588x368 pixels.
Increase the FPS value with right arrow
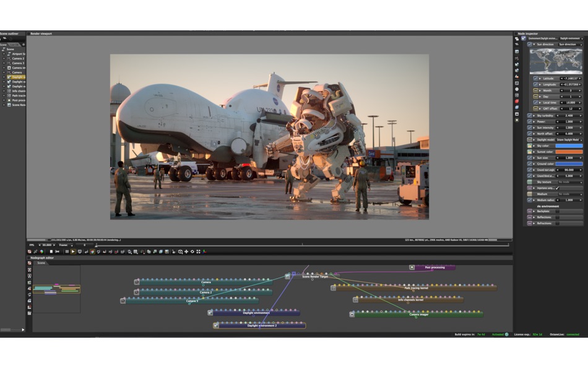coord(54,245)
